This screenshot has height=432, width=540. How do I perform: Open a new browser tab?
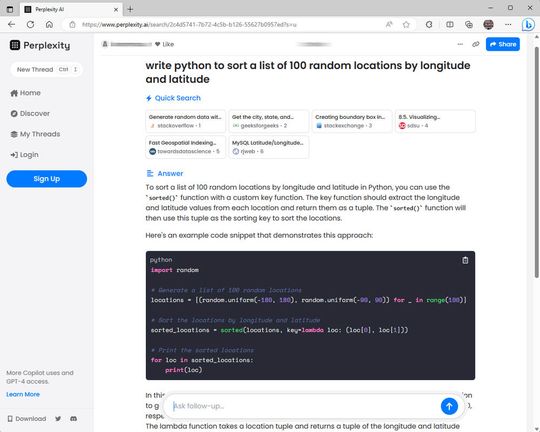tap(130, 9)
